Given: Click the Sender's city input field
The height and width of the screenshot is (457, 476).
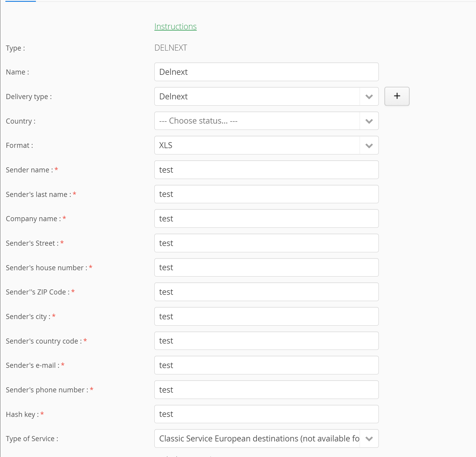Looking at the screenshot, I should click(x=266, y=316).
